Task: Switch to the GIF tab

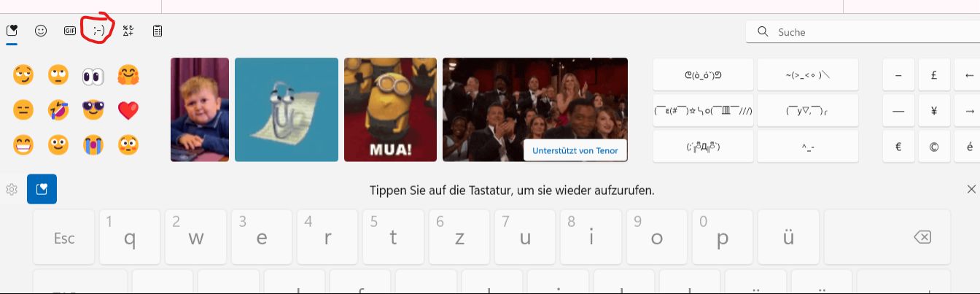Action: 70,31
